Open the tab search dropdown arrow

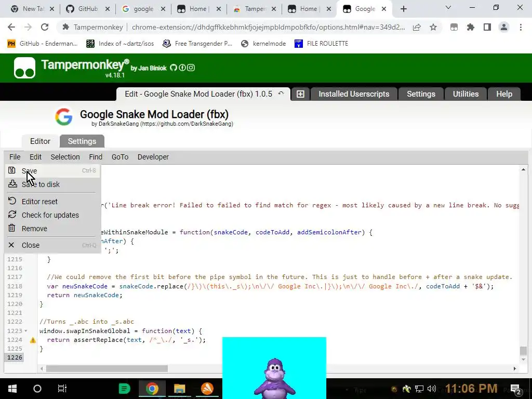tap(448, 7)
